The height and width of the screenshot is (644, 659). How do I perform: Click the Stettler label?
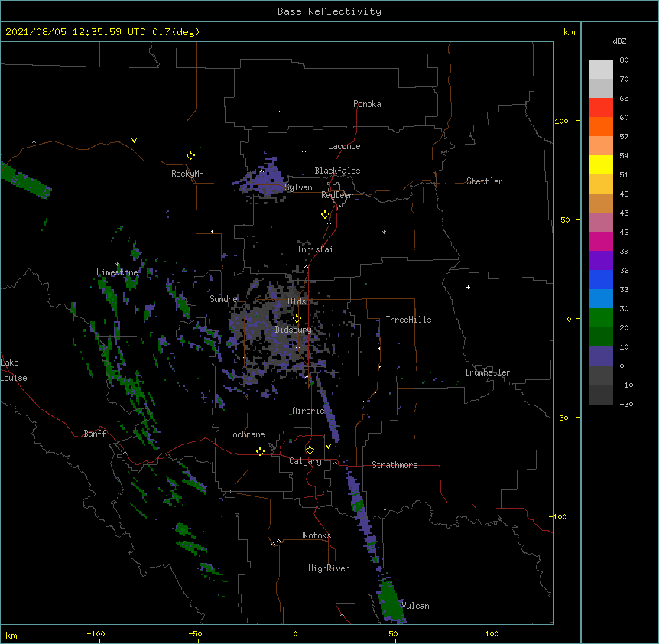(485, 181)
